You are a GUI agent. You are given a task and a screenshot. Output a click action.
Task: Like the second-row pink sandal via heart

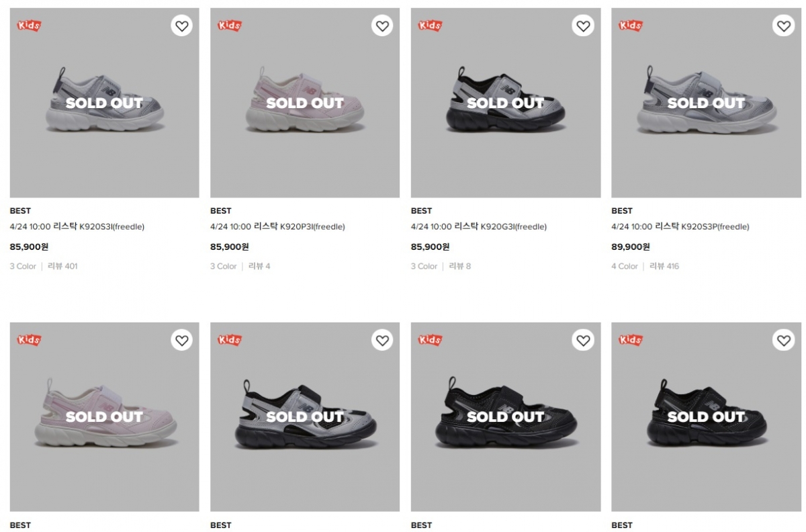click(x=181, y=341)
